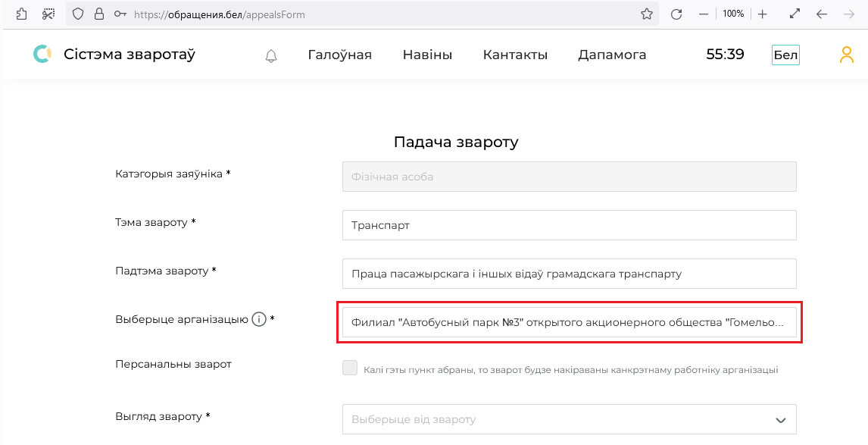Open the extensions puzzle icon
Screen dimensions: 868x445
[22, 14]
